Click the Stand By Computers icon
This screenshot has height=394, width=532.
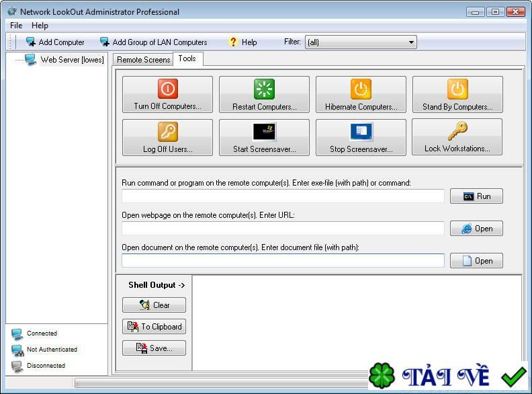[x=457, y=89]
